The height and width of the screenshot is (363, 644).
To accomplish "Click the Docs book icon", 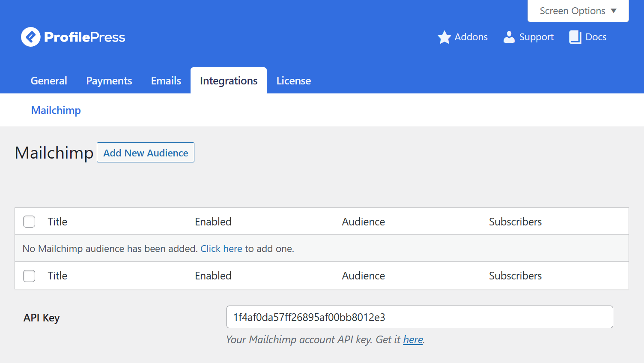I will [x=575, y=37].
